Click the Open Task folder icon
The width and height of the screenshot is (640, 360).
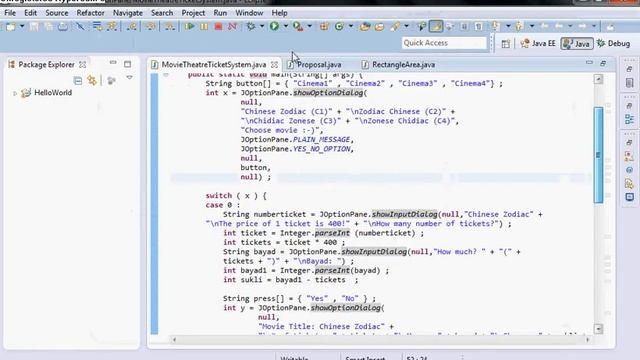tap(380, 27)
